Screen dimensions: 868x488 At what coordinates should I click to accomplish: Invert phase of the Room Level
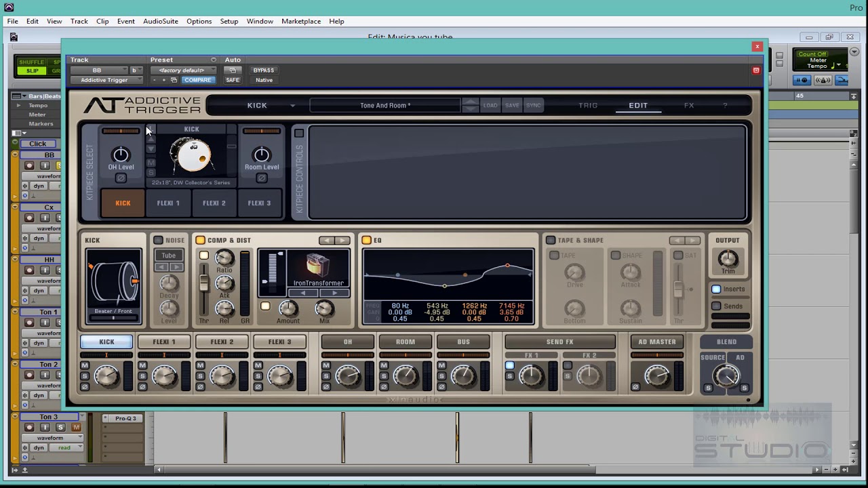tap(261, 178)
